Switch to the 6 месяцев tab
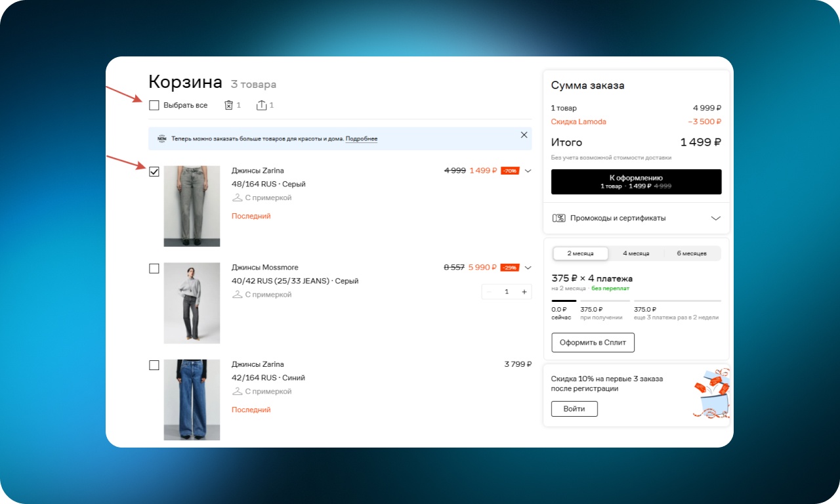The image size is (840, 504). (692, 253)
